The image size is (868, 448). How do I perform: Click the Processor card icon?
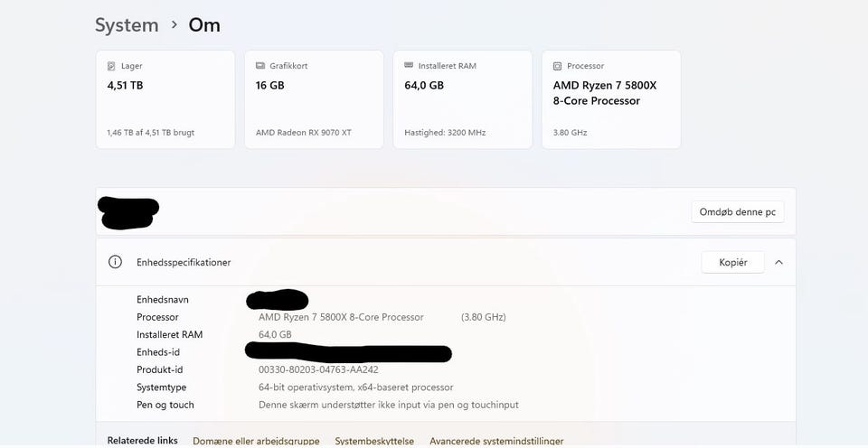click(558, 66)
